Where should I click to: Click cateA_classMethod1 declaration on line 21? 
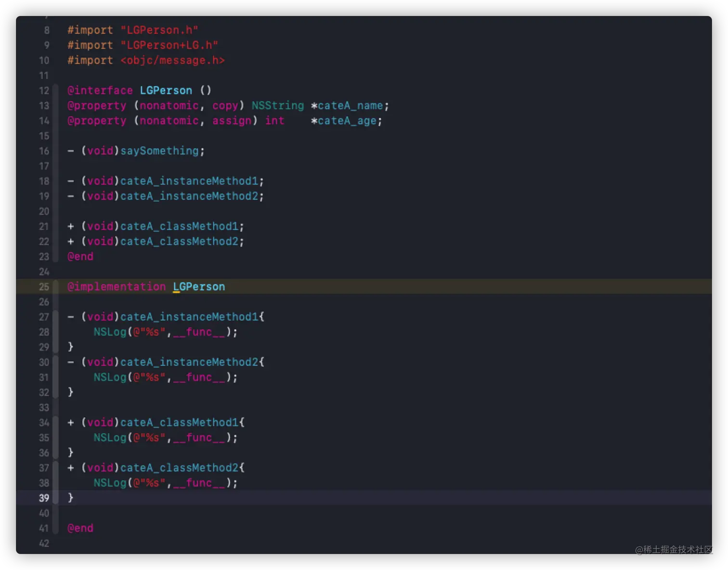180,226
